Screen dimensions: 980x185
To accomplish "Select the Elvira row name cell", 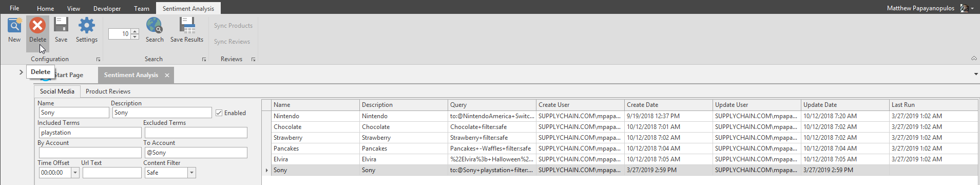I will tap(315, 159).
